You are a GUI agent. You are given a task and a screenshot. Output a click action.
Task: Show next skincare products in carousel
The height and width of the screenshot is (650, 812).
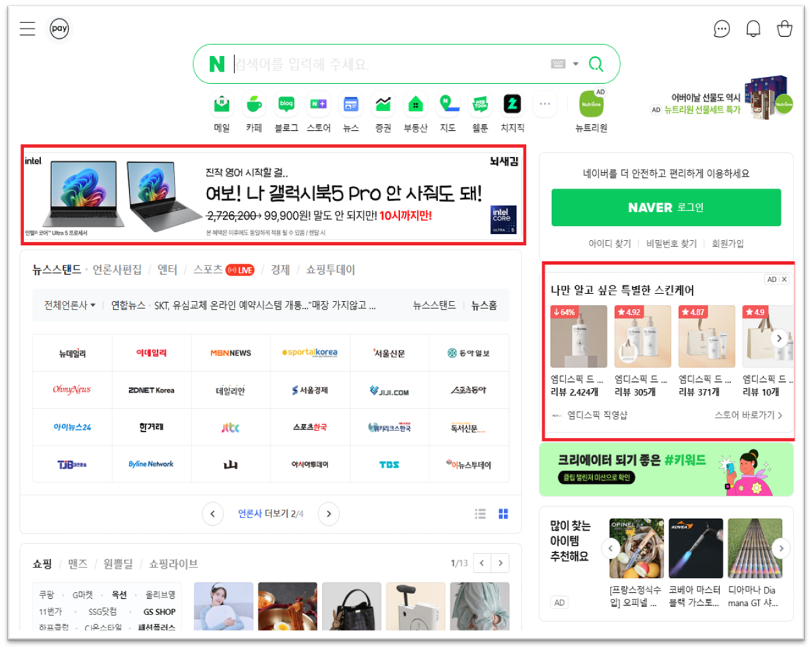point(779,338)
